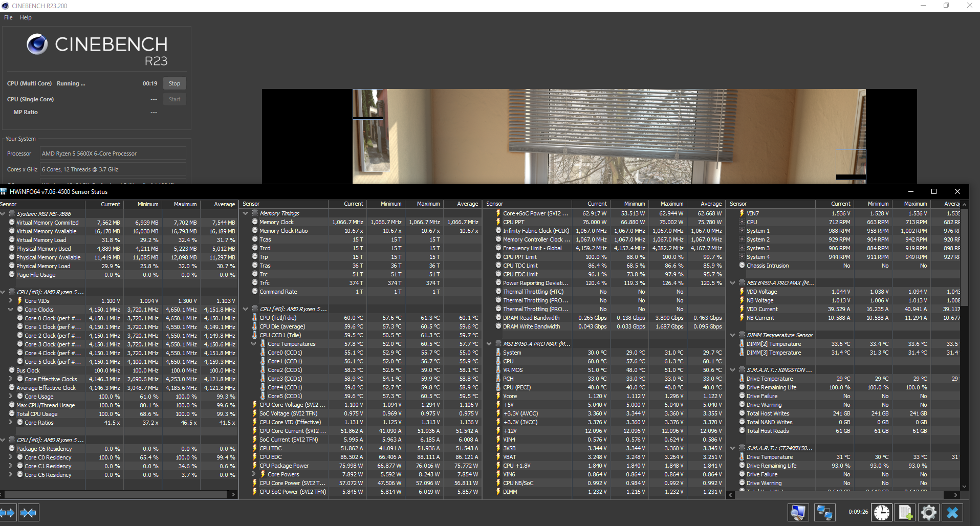Select the Physical Memory Used row
This screenshot has height=526, width=980.
[x=119, y=249]
